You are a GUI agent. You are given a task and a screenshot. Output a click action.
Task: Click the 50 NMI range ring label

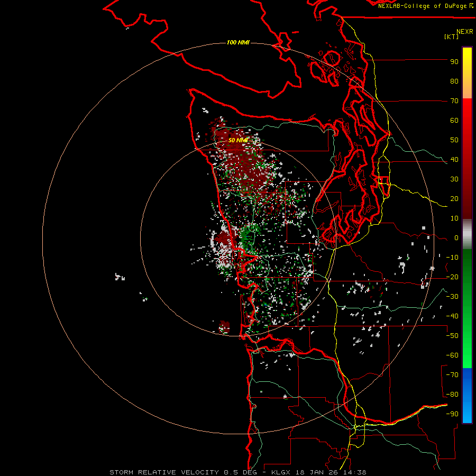point(238,140)
